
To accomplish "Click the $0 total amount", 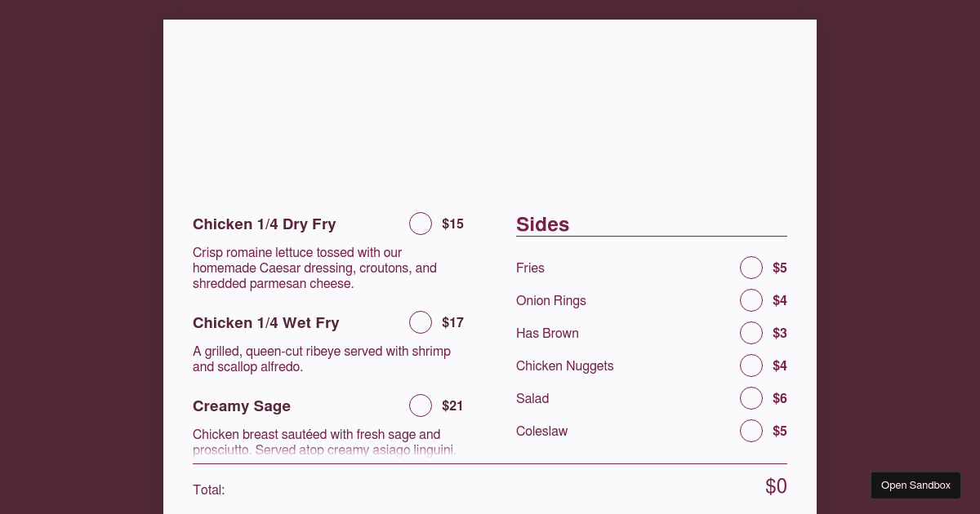I will click(x=776, y=486).
